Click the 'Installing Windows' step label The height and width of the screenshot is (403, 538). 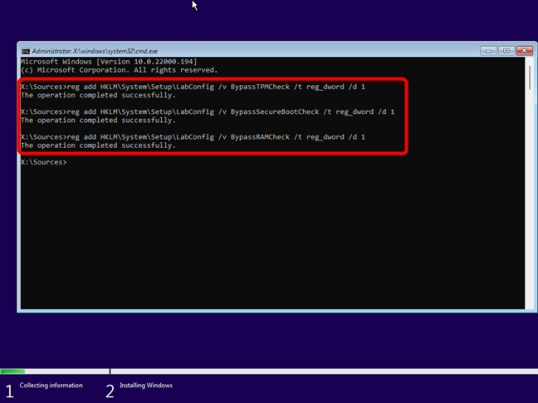click(146, 386)
